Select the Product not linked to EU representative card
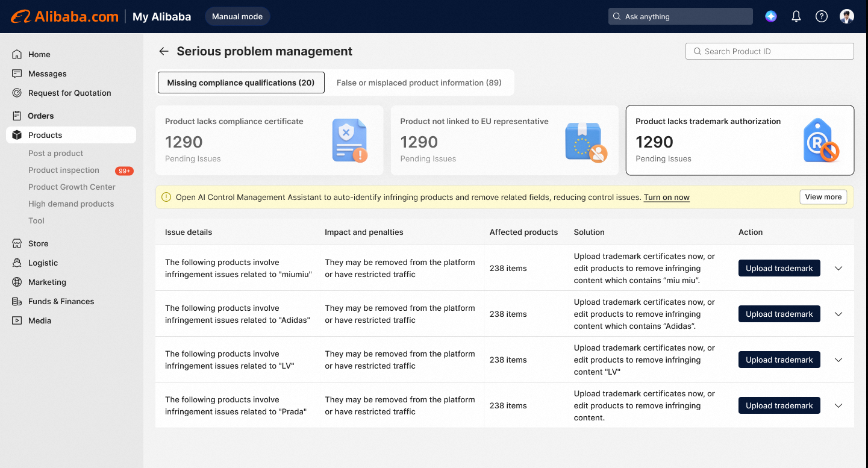 point(505,140)
